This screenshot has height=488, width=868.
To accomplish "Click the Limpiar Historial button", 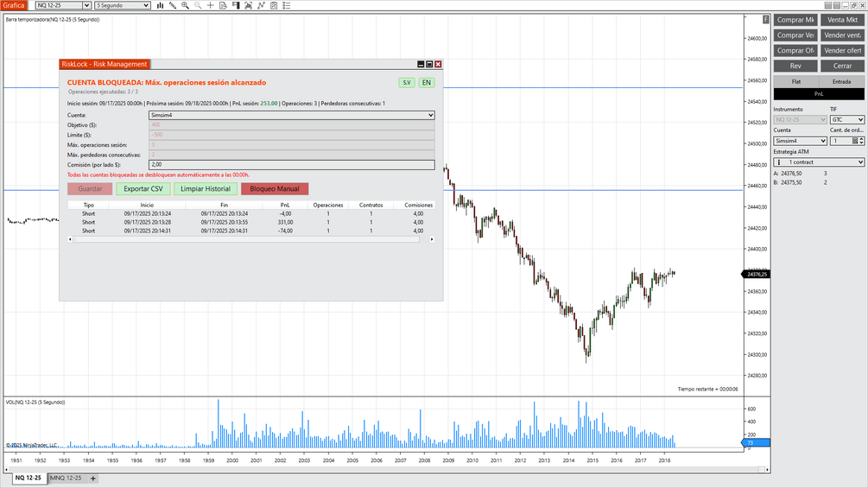I will click(206, 188).
